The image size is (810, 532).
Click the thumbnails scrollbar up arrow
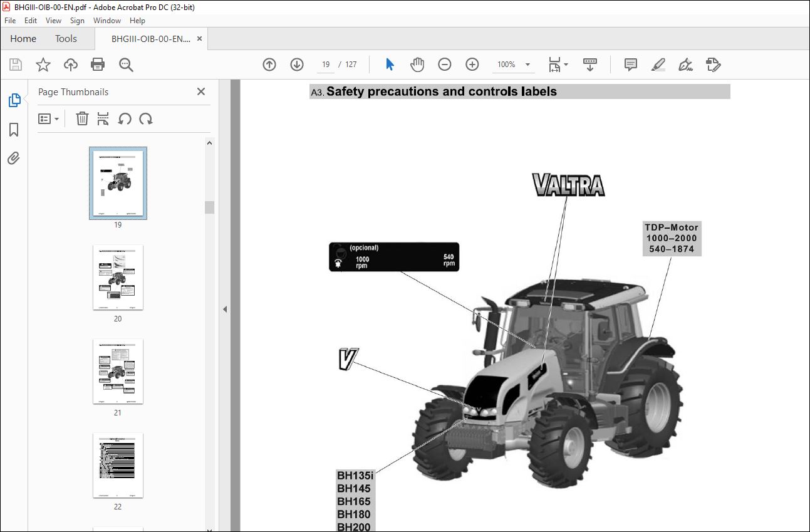pyautogui.click(x=210, y=143)
